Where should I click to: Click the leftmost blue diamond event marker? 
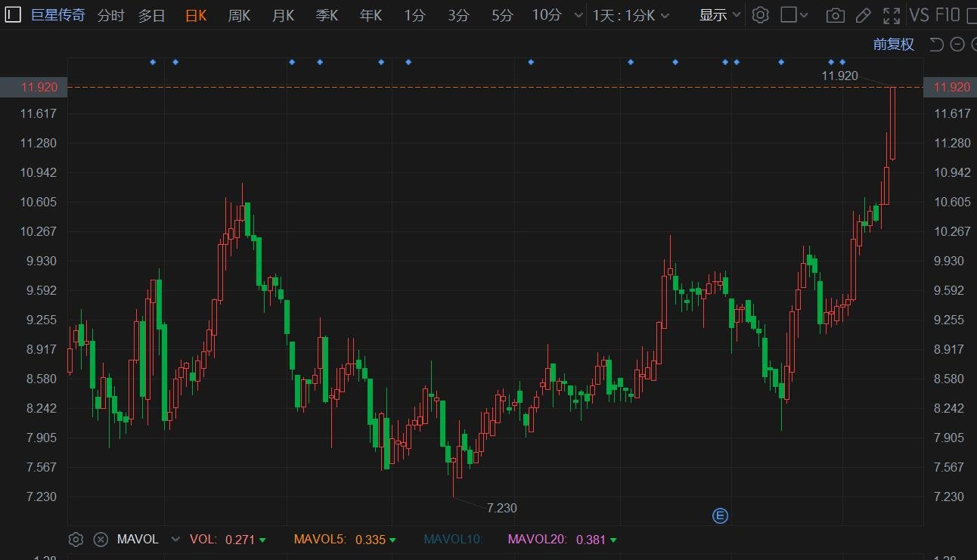click(153, 62)
